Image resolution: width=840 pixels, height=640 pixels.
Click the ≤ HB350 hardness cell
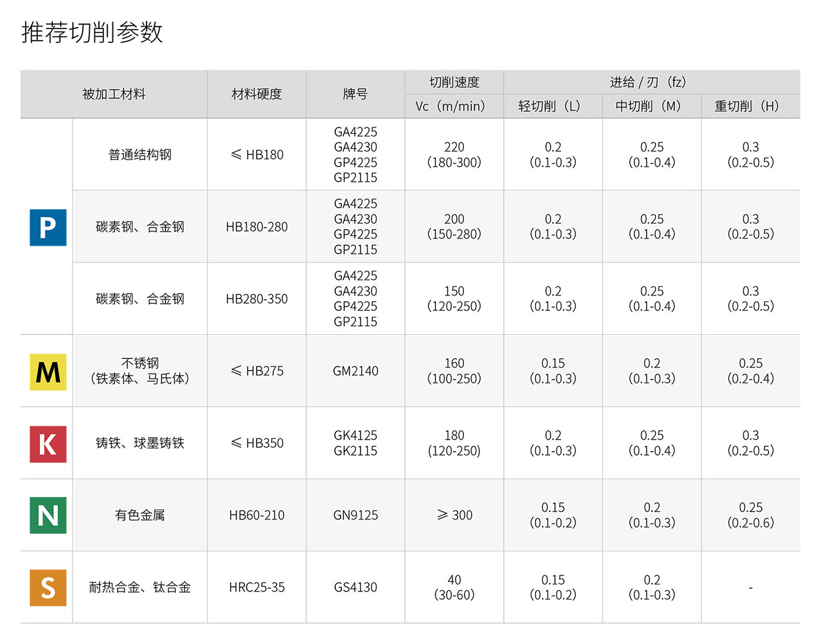257,443
